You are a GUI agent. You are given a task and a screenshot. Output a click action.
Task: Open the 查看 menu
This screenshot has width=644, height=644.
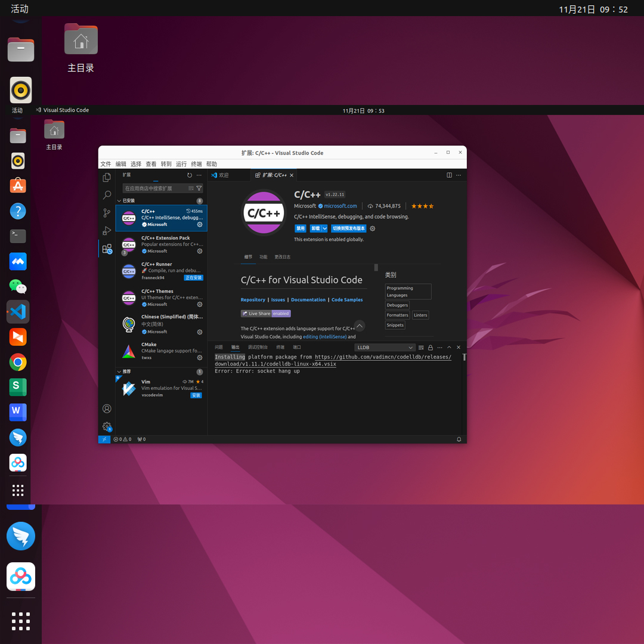151,164
